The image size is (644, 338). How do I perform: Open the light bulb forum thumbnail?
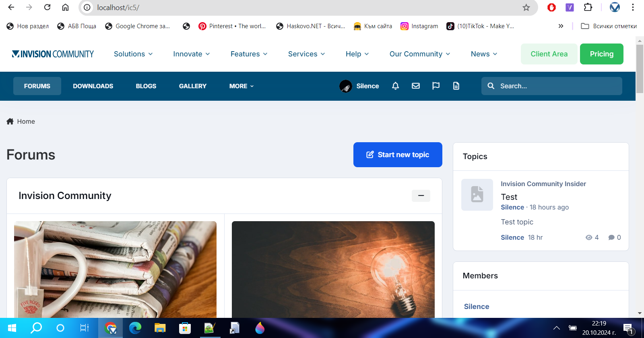click(x=333, y=269)
